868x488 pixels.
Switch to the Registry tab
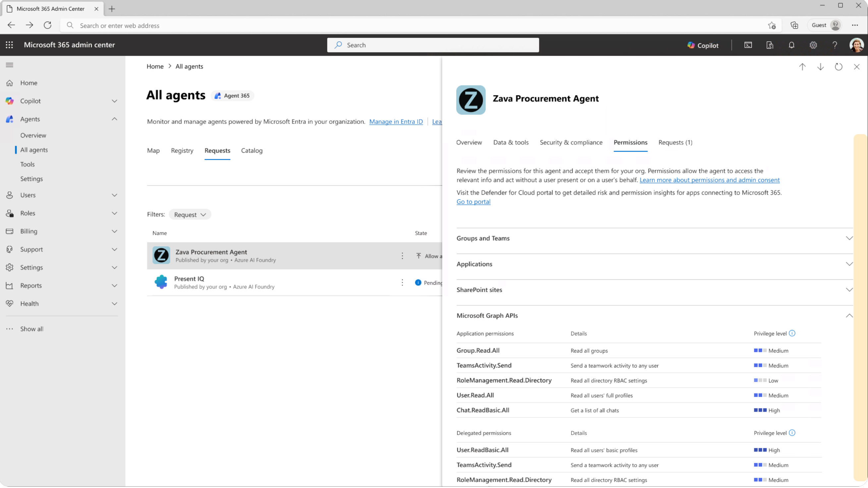pyautogui.click(x=182, y=151)
